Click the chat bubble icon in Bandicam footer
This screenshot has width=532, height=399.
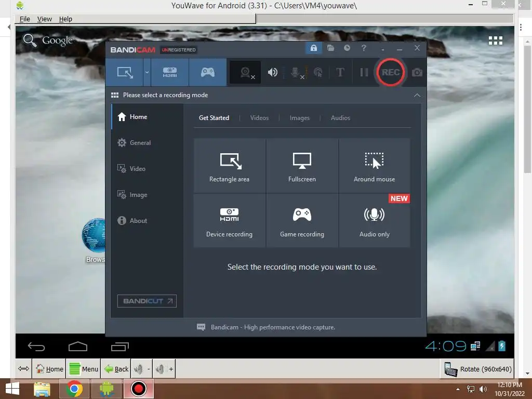(201, 327)
